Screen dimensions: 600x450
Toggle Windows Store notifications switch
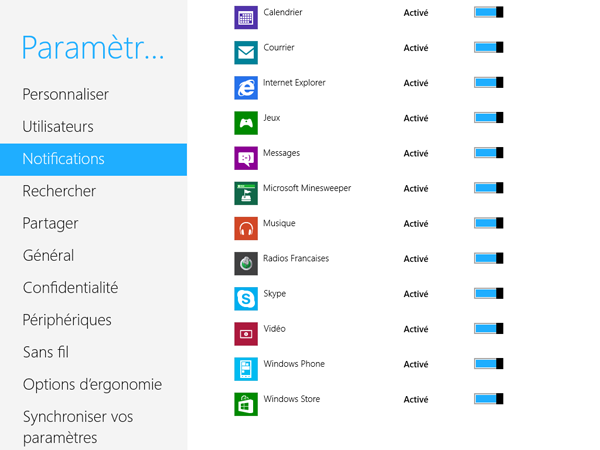[x=488, y=399]
